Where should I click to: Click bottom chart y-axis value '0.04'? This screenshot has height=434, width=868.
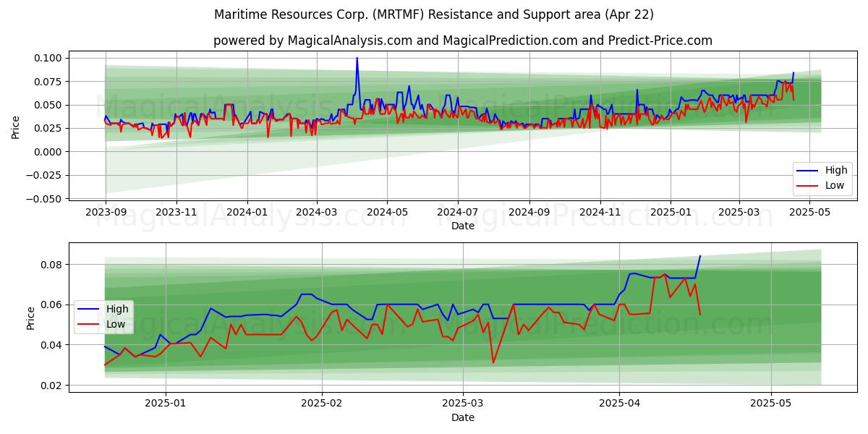tap(51, 345)
